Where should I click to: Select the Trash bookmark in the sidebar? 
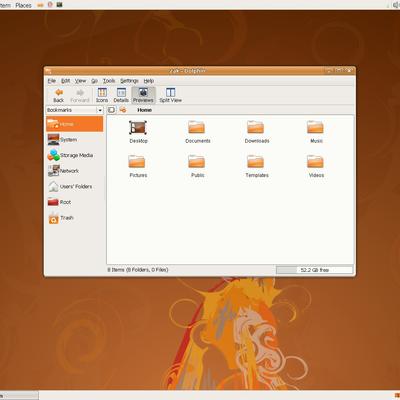pos(75,218)
